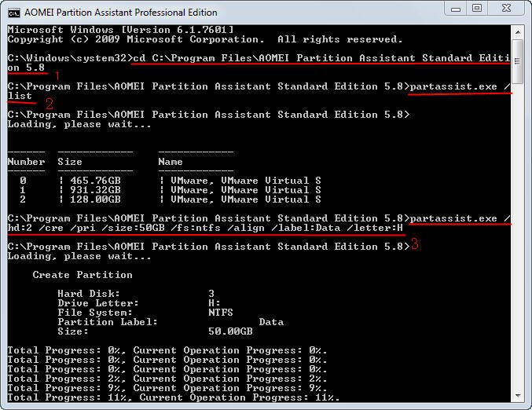The height and width of the screenshot is (410, 532).
Task: Click the 'Total Progress: 11%' line
Action: pos(174,397)
